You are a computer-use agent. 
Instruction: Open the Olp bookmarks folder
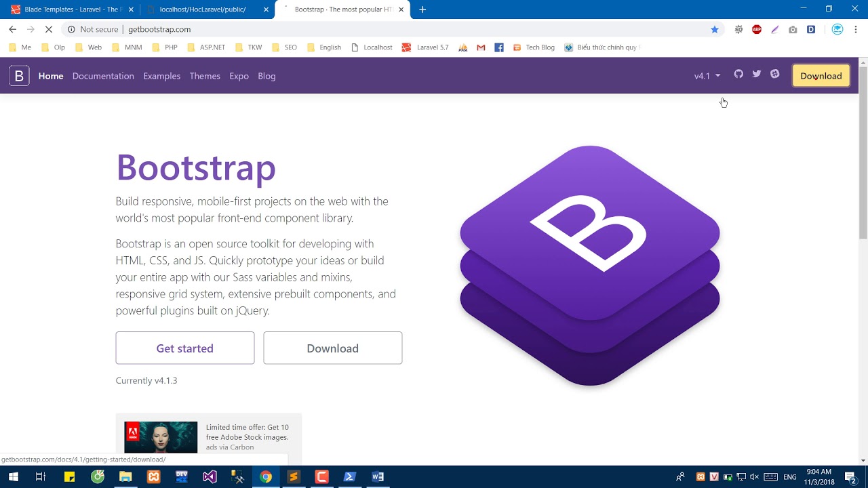tap(54, 47)
